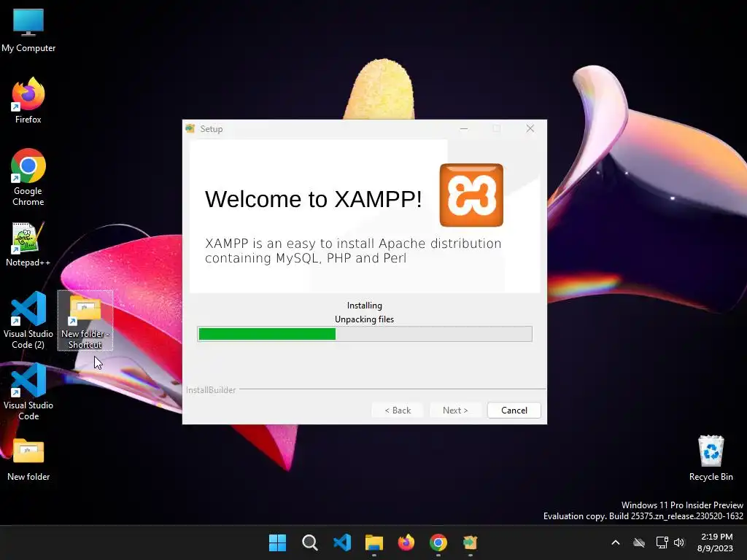Click the XAMPP installer taskbar icon
Viewport: 747px width, 560px height.
click(471, 542)
